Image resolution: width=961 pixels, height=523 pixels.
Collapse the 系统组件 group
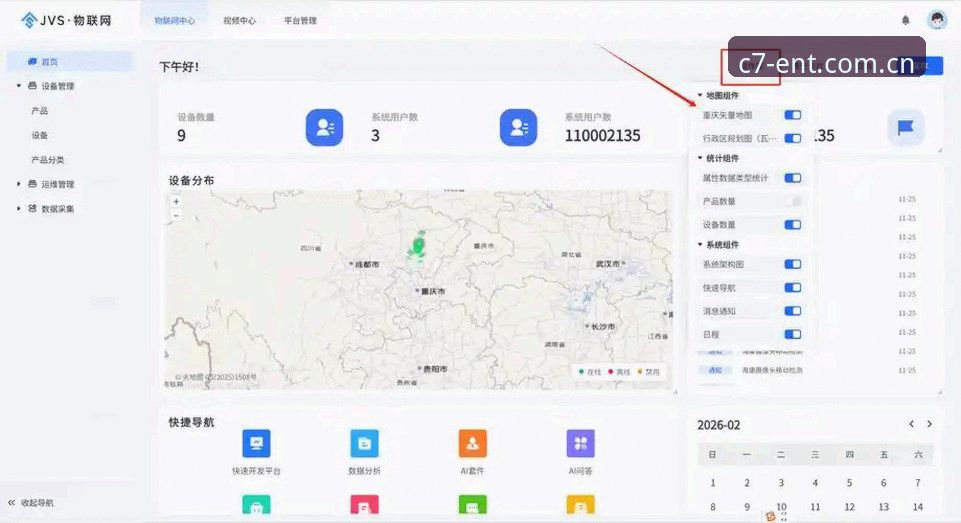[700, 244]
